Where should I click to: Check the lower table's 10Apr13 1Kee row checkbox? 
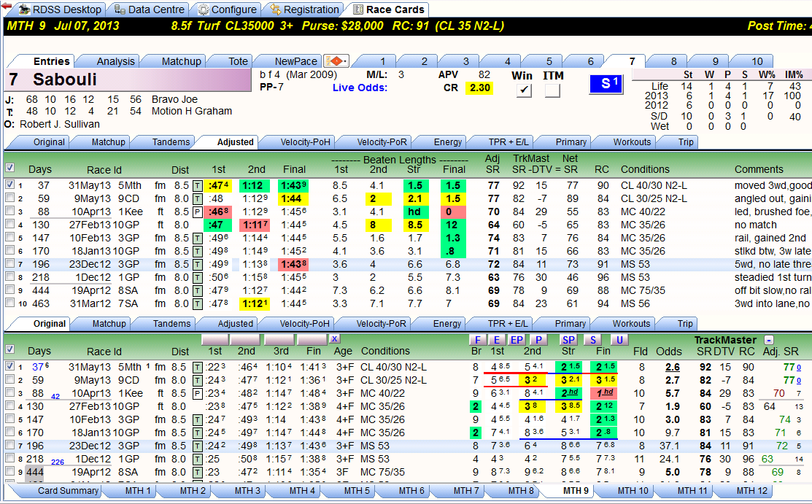click(9, 392)
